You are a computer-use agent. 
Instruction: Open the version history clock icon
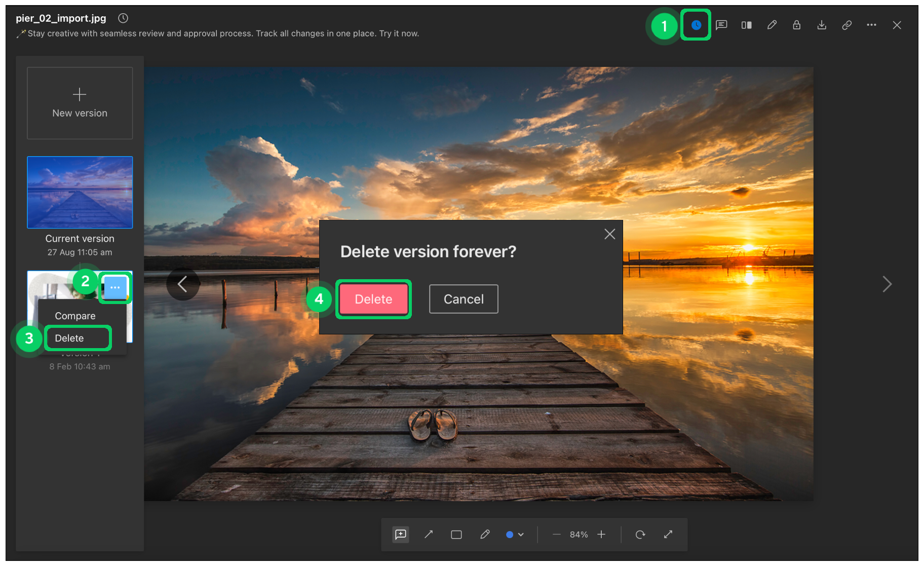[696, 25]
